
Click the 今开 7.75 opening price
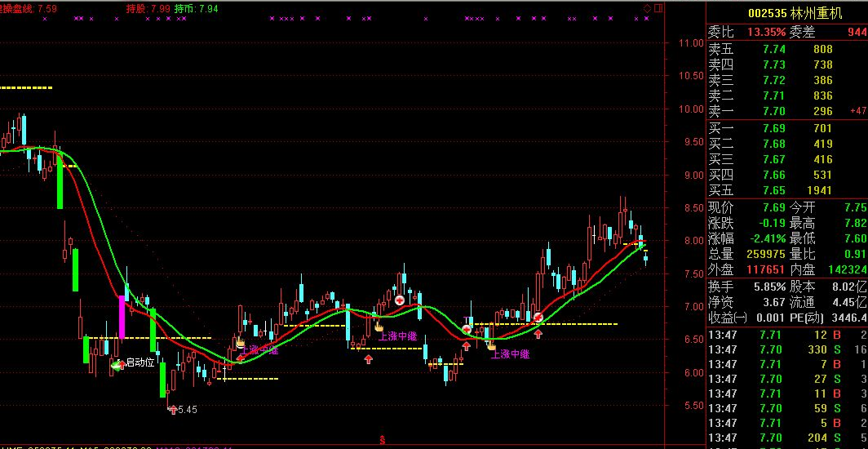tap(856, 207)
